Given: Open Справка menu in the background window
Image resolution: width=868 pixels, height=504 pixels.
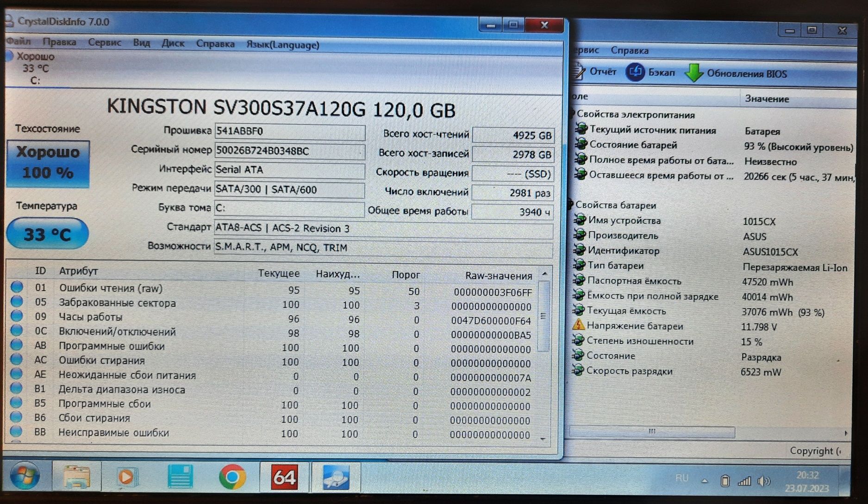Looking at the screenshot, I should (629, 50).
